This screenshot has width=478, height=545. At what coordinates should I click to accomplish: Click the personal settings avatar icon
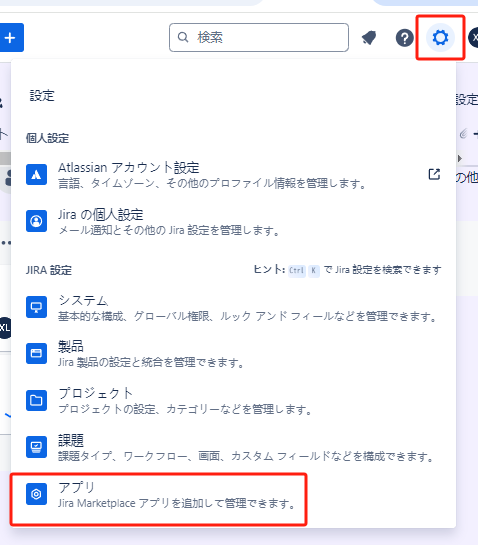pyautogui.click(x=37, y=221)
